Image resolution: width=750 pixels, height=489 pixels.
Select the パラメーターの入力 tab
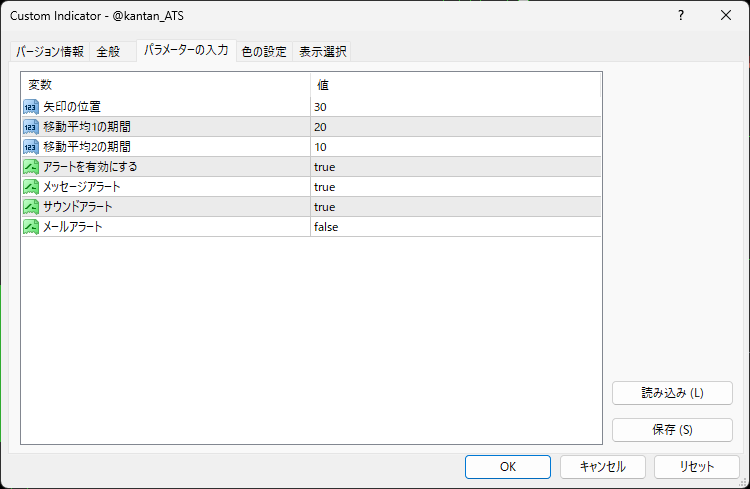(186, 50)
